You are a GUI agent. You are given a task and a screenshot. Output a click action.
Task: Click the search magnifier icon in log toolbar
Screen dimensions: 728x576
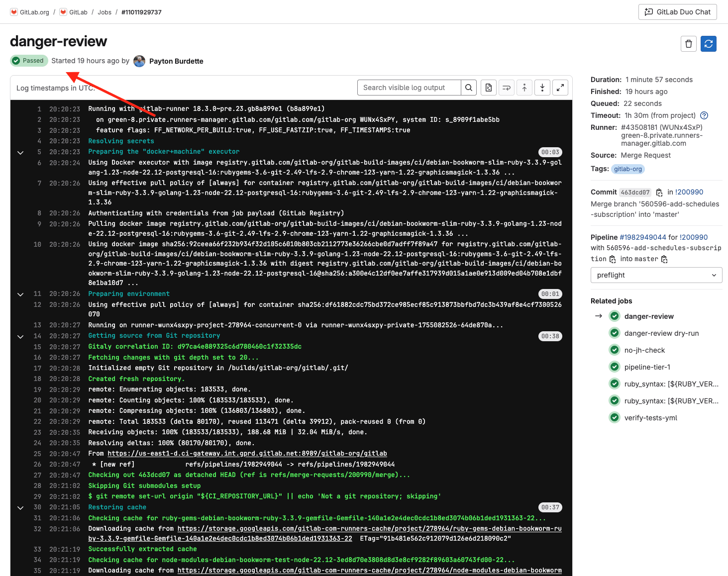[x=469, y=88]
